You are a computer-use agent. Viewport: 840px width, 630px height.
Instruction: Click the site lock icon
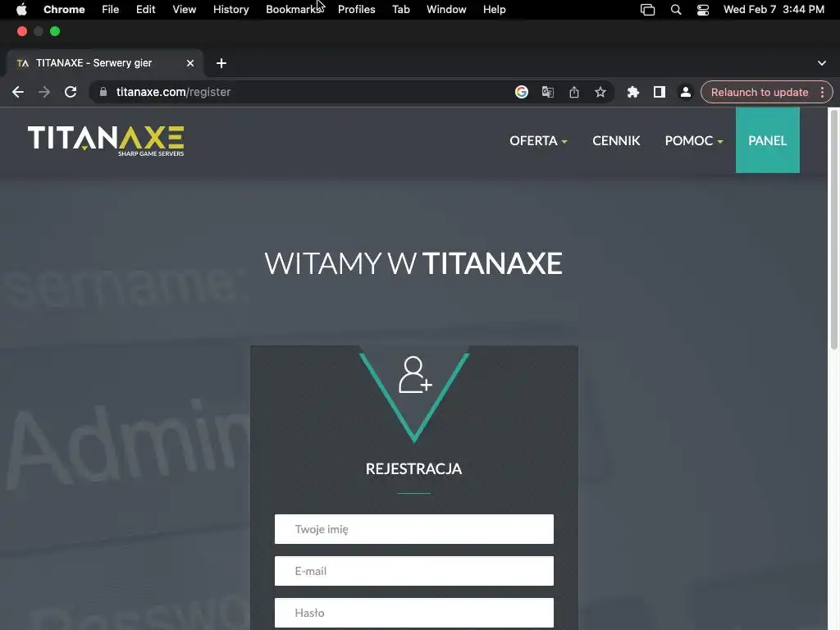coord(103,92)
